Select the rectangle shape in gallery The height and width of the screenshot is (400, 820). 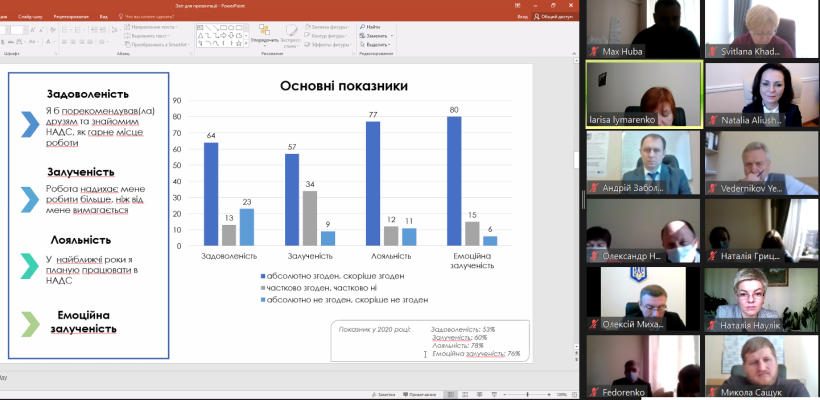(x=223, y=28)
